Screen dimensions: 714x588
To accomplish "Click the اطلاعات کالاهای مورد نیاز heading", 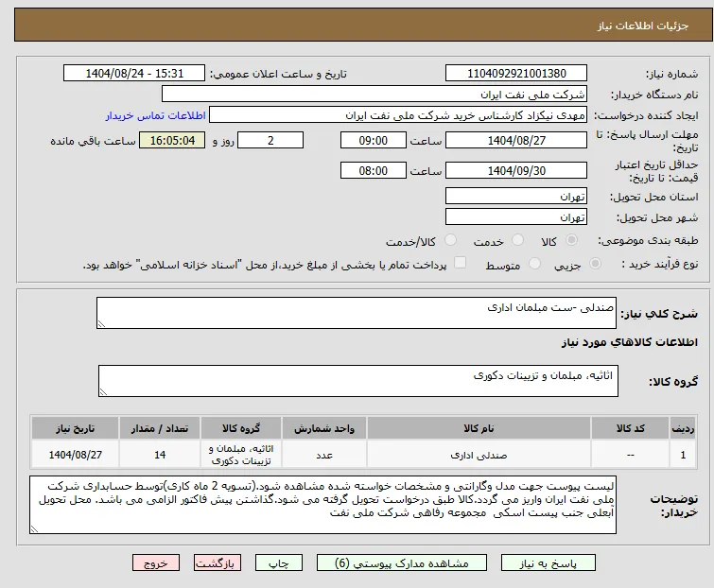I will pyautogui.click(x=629, y=342).
